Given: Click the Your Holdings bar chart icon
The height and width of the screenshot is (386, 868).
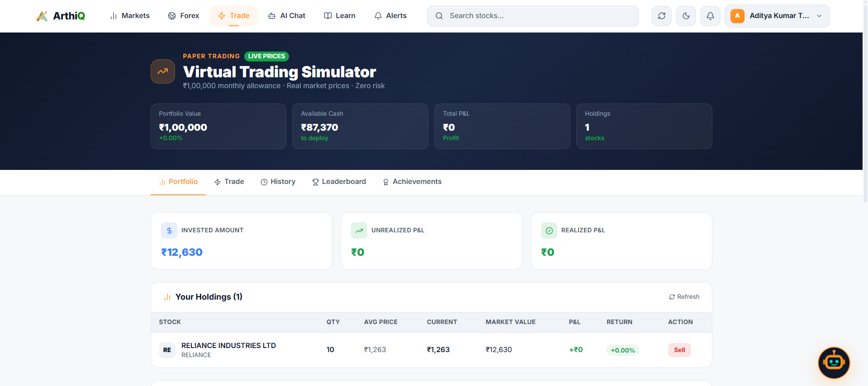Looking at the screenshot, I should tap(167, 297).
